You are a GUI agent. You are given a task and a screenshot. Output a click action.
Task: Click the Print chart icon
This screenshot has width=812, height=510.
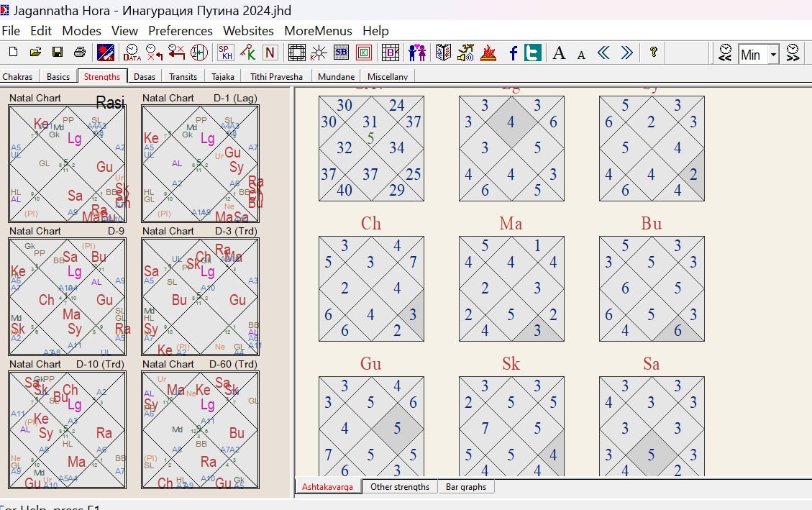(x=80, y=53)
